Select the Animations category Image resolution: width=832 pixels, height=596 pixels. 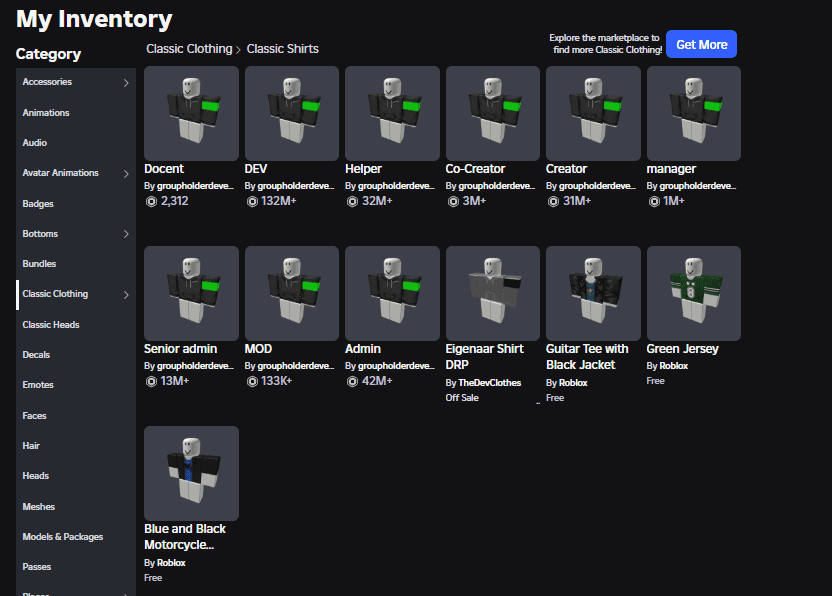[x=76, y=113]
